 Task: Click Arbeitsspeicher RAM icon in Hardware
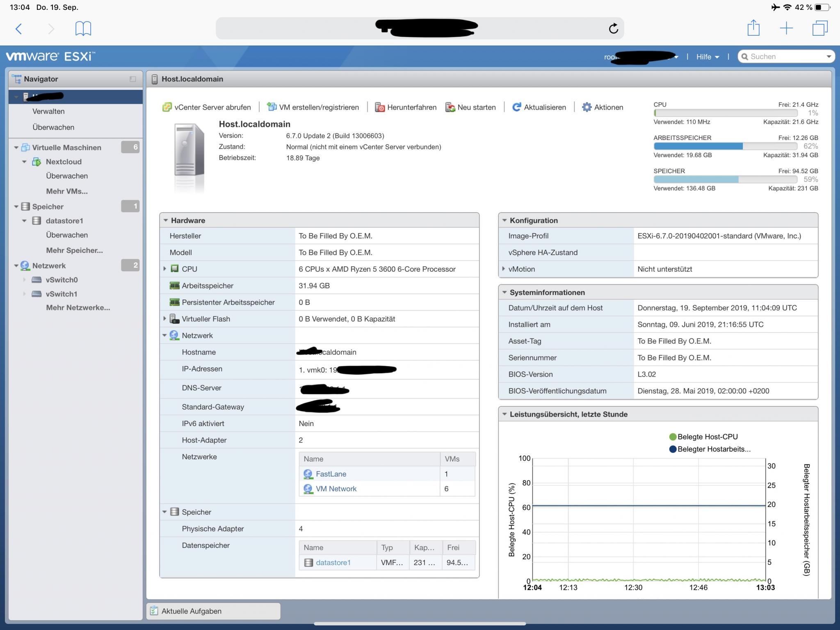point(174,286)
